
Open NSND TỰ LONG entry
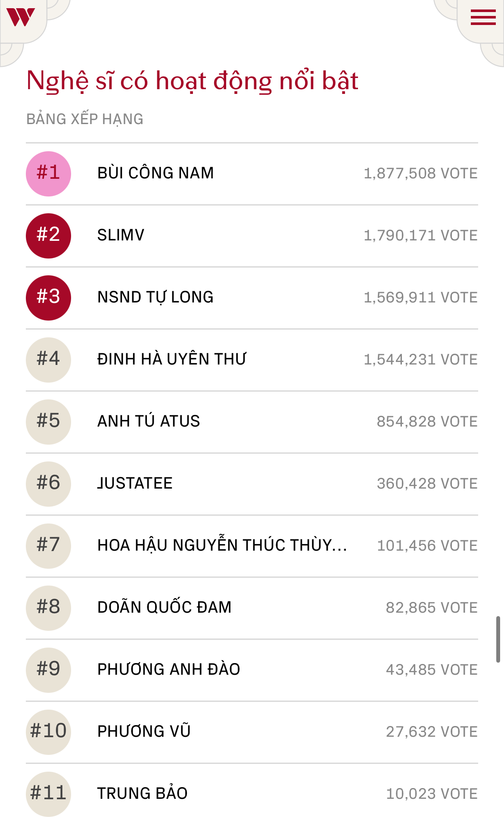[x=155, y=297]
